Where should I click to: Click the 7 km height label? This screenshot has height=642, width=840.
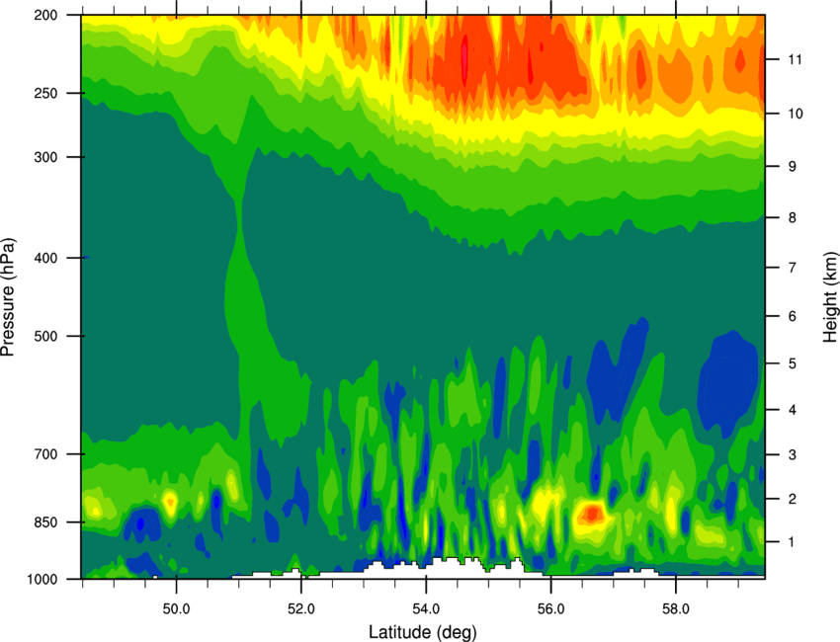click(793, 268)
